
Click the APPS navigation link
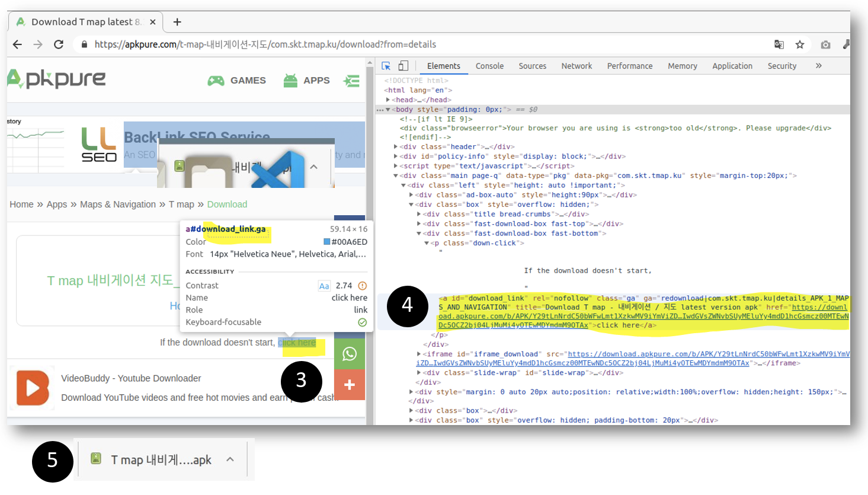tap(316, 81)
